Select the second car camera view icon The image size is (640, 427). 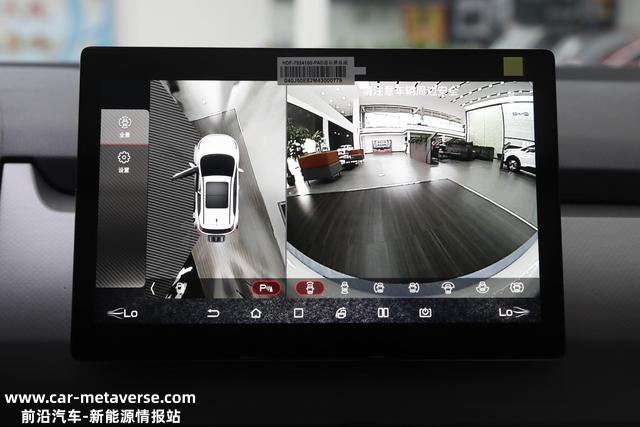tap(345, 288)
